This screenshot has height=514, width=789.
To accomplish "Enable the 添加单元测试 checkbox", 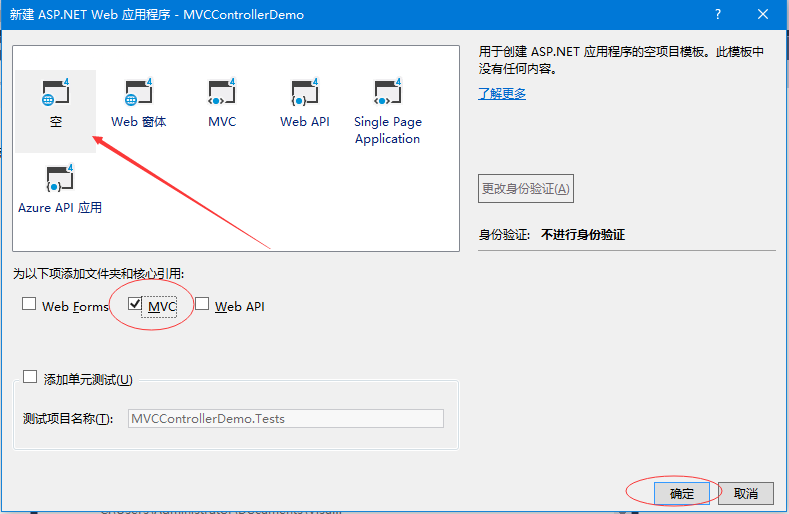I will click(x=30, y=378).
